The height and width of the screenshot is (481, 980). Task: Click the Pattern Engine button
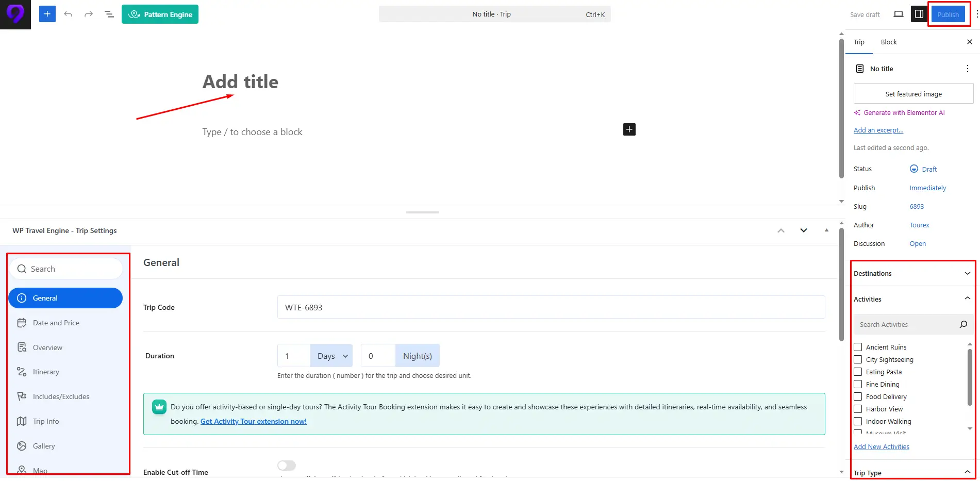160,14
